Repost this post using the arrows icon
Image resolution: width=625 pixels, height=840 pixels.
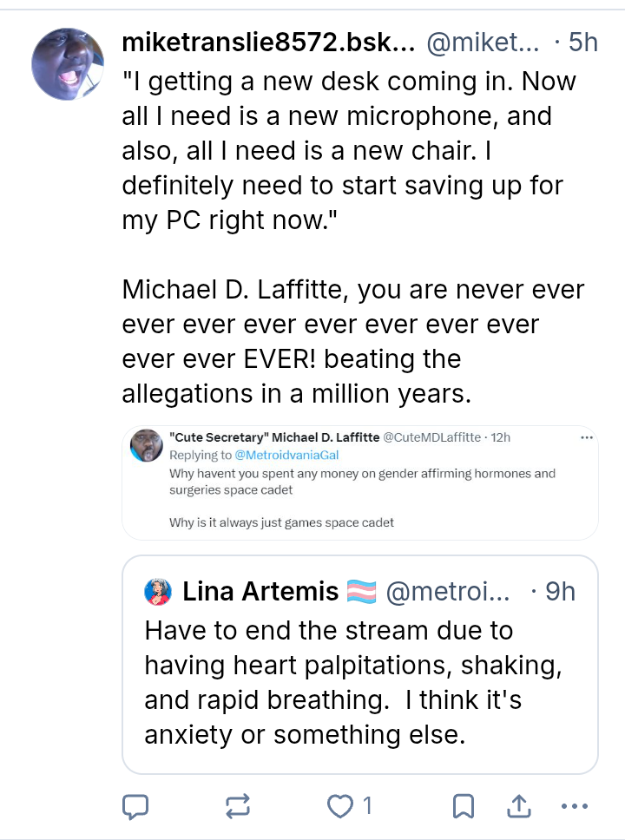click(x=237, y=806)
